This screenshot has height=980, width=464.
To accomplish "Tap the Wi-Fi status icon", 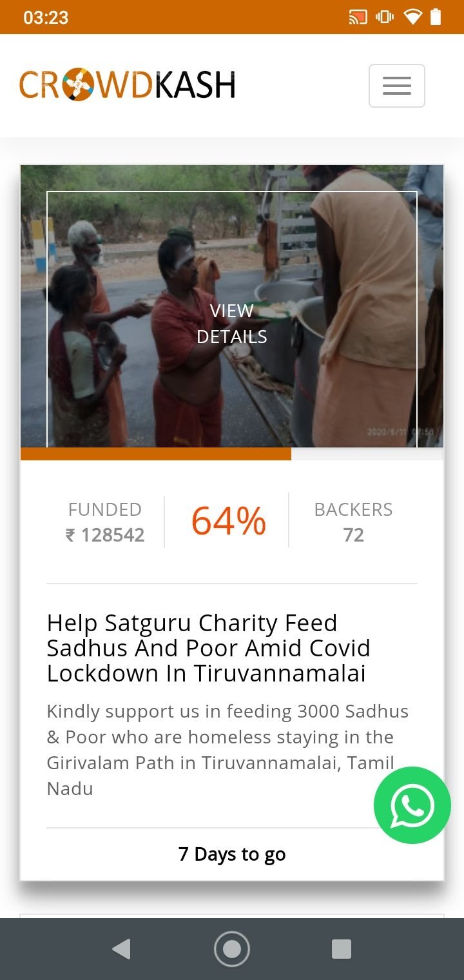I will pyautogui.click(x=412, y=17).
